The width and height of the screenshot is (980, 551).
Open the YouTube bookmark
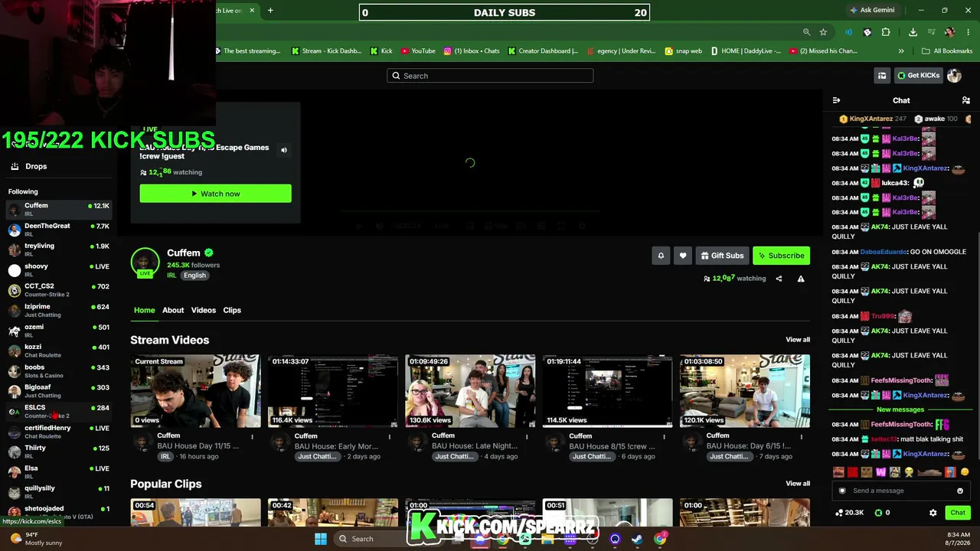pos(418,51)
